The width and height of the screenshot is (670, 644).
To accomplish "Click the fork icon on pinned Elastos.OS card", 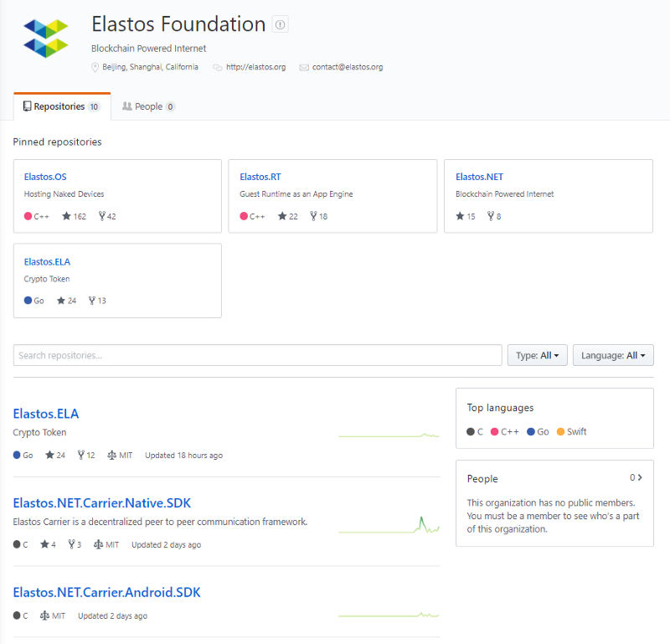I will (101, 216).
